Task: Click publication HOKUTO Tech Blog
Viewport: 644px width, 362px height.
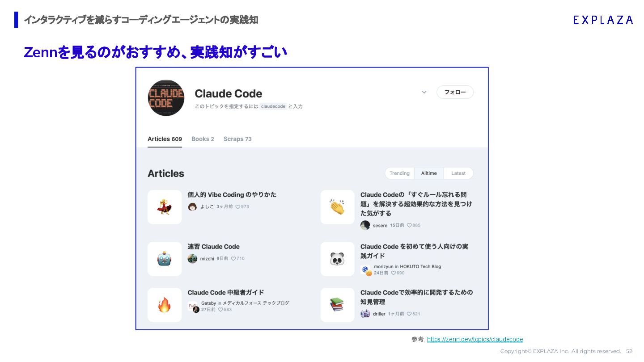Action: [420, 266]
